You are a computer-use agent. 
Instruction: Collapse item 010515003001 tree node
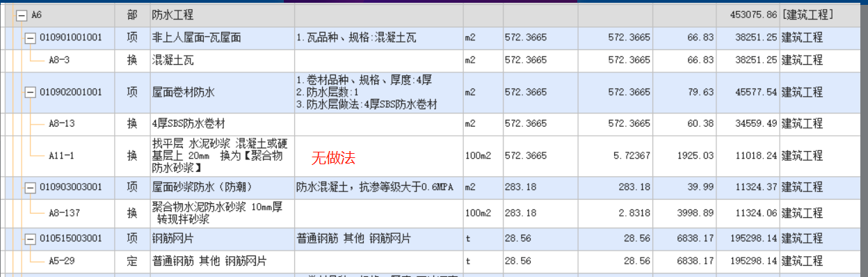point(30,239)
